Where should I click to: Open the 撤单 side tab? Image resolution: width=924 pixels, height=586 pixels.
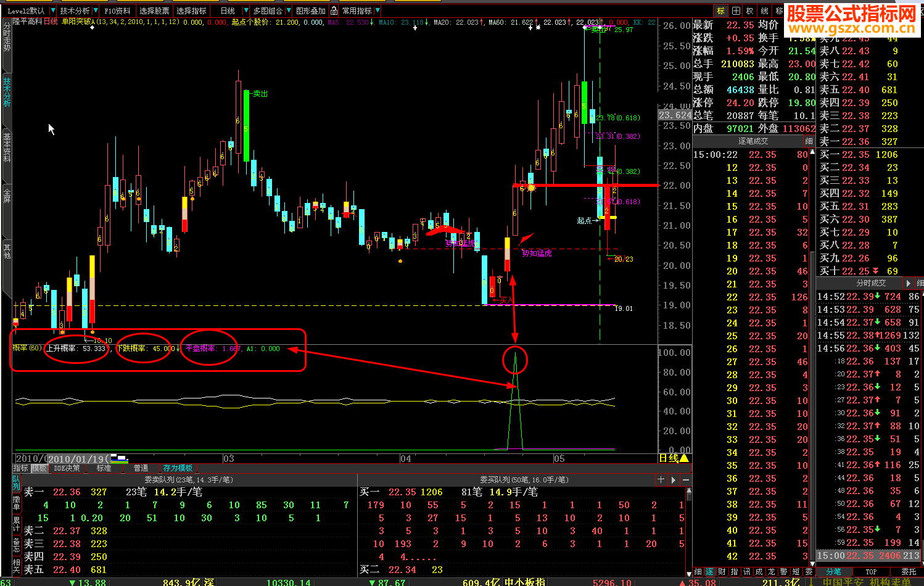click(x=17, y=502)
